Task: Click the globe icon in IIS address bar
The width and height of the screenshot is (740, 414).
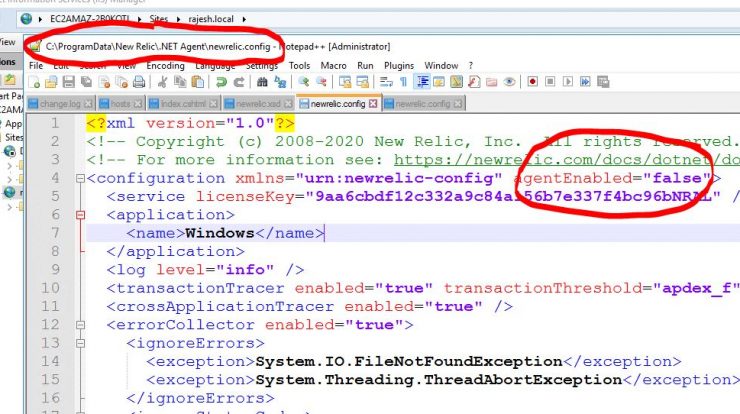Action: (26, 19)
